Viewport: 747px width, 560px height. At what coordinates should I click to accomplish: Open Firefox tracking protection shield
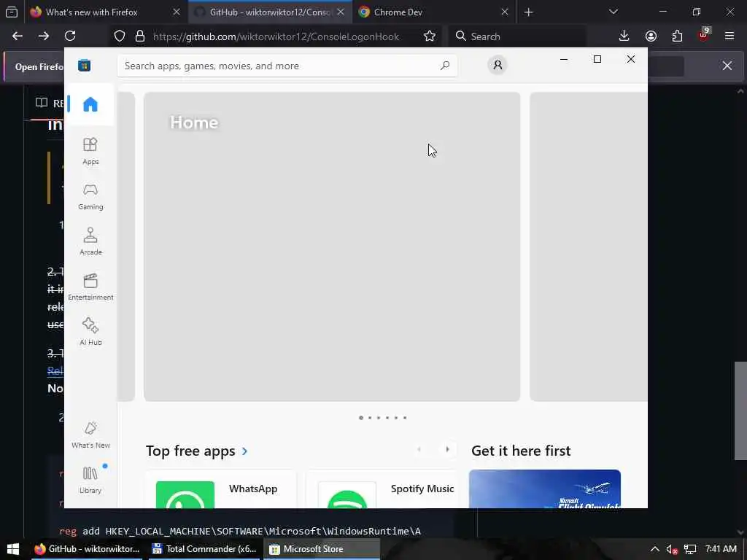tap(120, 36)
